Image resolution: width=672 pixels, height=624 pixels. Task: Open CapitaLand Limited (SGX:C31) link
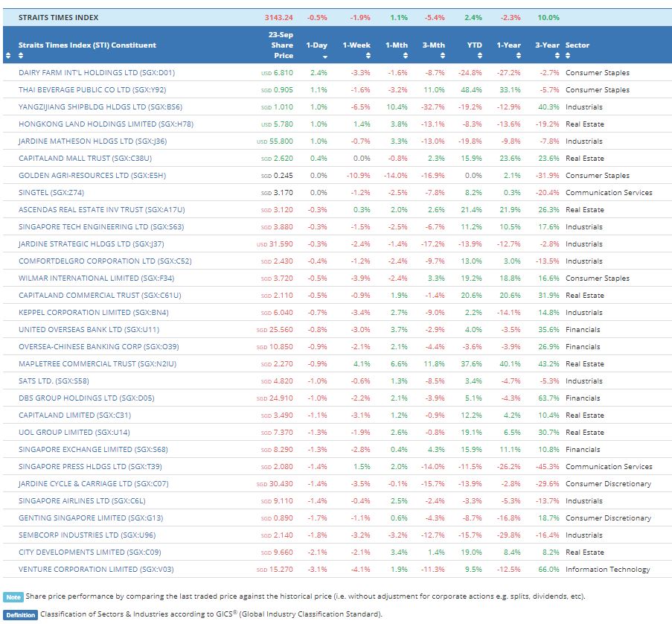click(74, 416)
